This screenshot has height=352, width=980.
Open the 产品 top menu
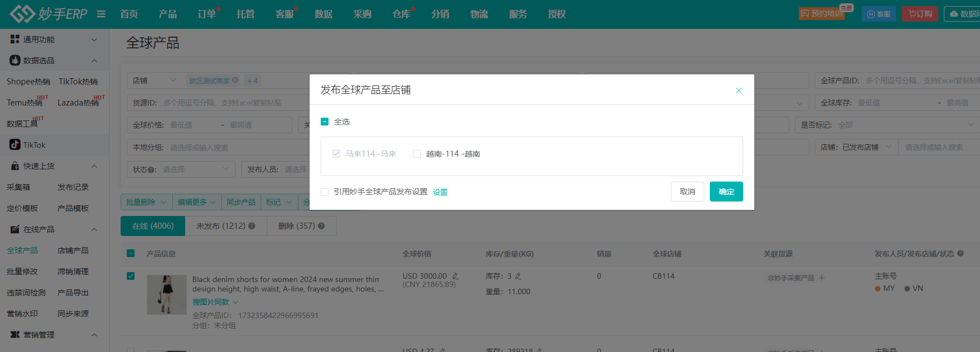(168, 14)
